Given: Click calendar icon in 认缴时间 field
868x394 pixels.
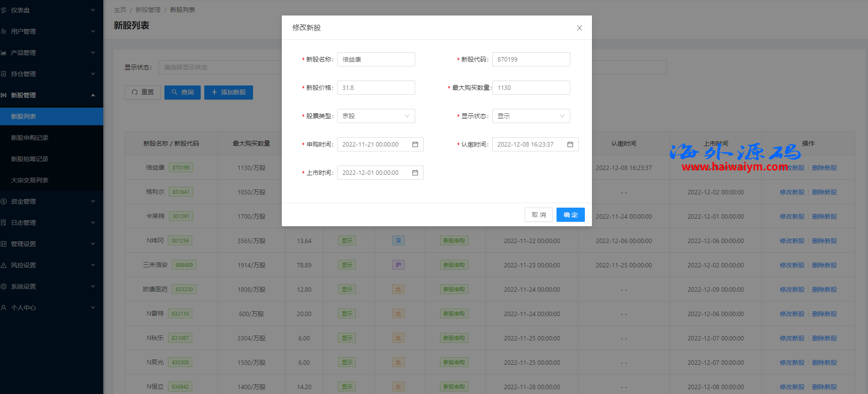Looking at the screenshot, I should (570, 144).
